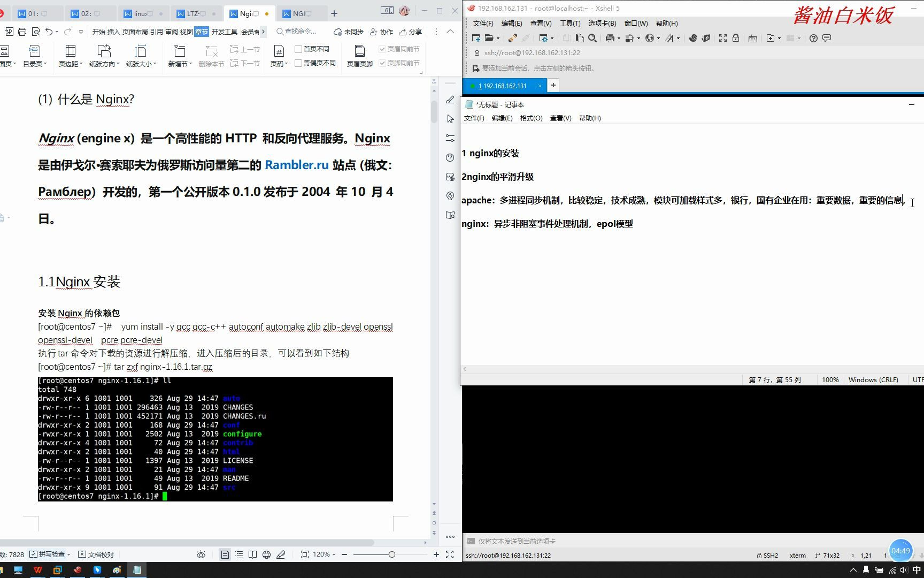The image size is (924, 578).
Task: Click the fullscreen icon in WPS status bar
Action: (x=450, y=554)
